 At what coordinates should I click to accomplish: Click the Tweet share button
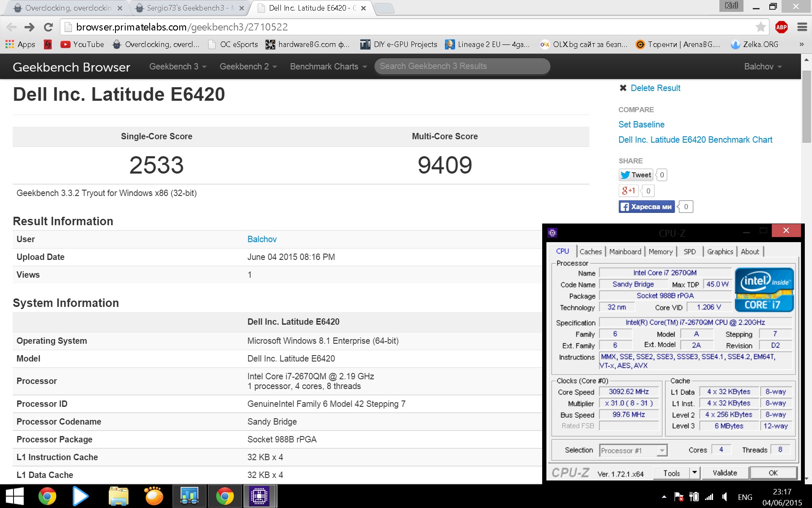[x=636, y=175]
